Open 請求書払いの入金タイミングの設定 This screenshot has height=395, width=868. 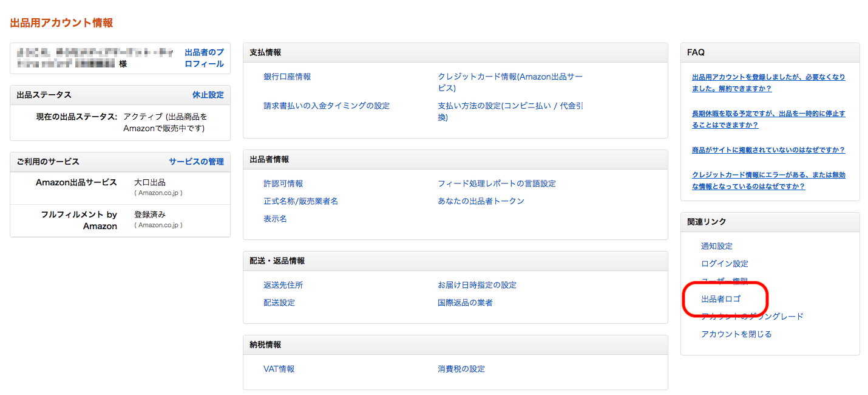[327, 106]
